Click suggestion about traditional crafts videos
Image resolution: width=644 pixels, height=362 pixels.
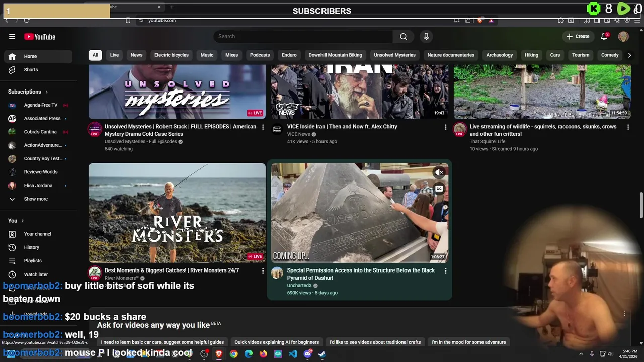click(375, 342)
